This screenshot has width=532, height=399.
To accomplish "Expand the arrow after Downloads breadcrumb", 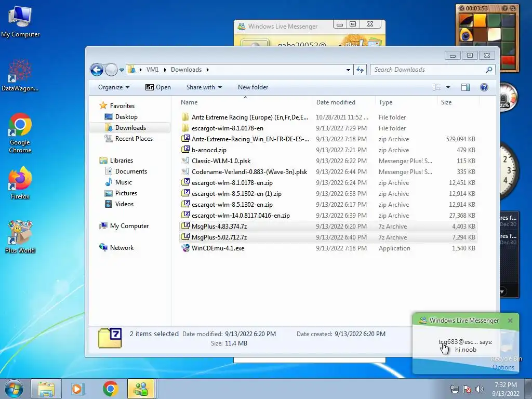I will (x=207, y=70).
